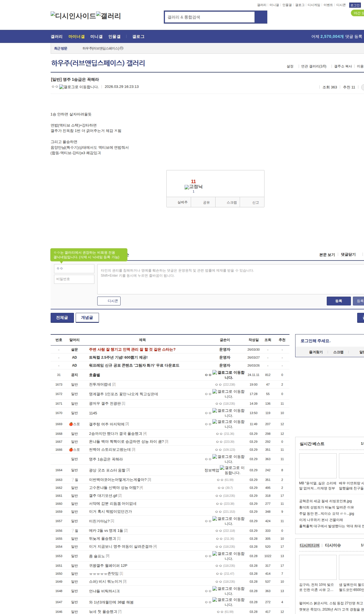Go to 미니갤 in the main navigation
This screenshot has width=364, height=614.
96,37
